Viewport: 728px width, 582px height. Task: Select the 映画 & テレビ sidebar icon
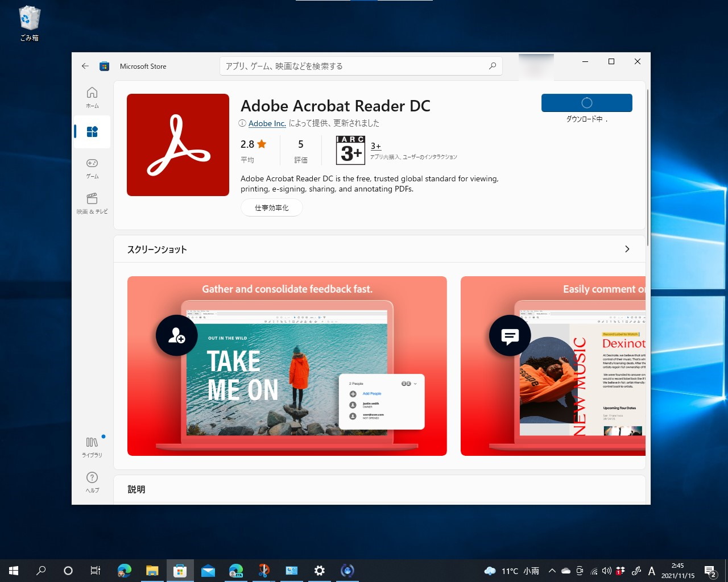point(92,203)
